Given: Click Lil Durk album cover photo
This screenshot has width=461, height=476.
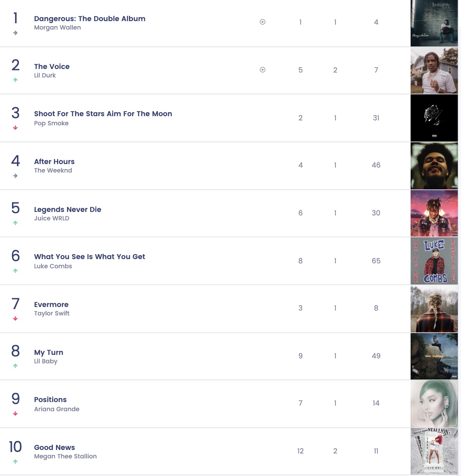Looking at the screenshot, I should (x=434, y=70).
